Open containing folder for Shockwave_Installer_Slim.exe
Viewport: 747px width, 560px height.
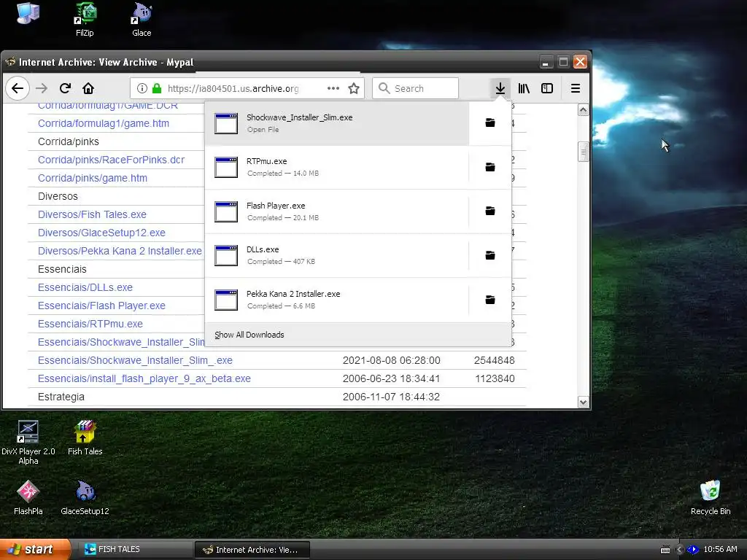pyautogui.click(x=490, y=122)
